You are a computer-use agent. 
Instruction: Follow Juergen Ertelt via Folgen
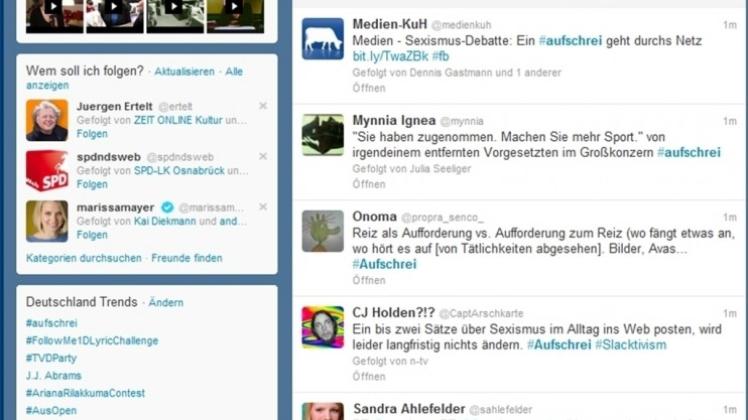92,134
